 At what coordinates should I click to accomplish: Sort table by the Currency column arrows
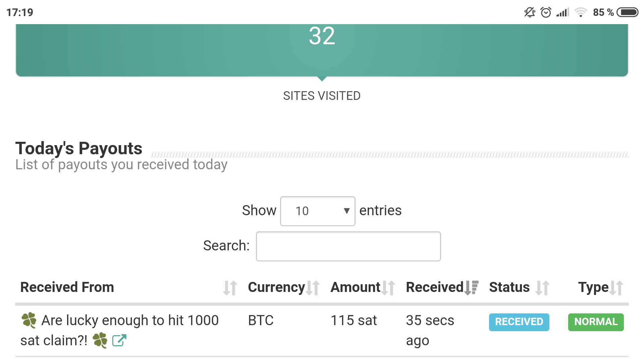tap(313, 288)
